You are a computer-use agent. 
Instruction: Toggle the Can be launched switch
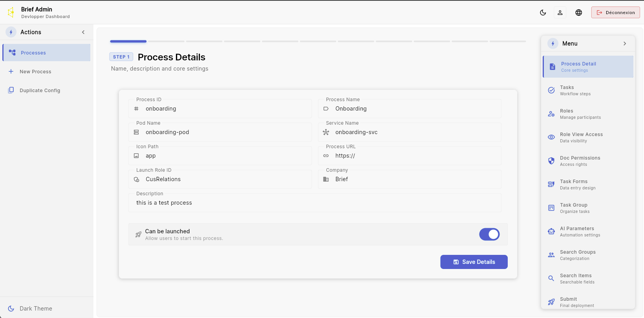coord(489,234)
